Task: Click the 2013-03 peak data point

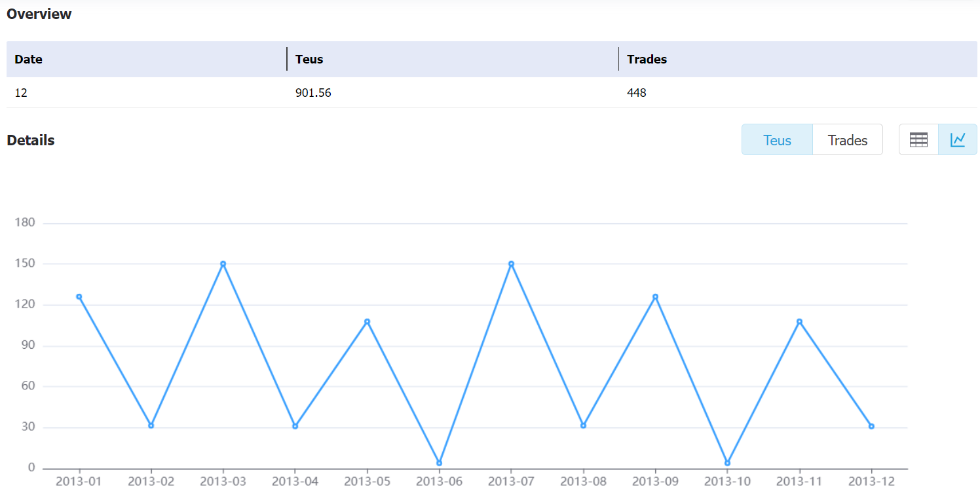Action: [223, 264]
